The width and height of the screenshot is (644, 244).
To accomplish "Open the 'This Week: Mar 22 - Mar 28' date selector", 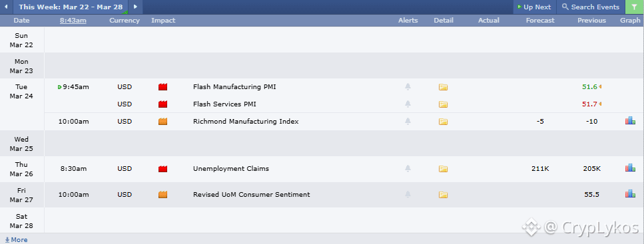I will click(x=70, y=7).
